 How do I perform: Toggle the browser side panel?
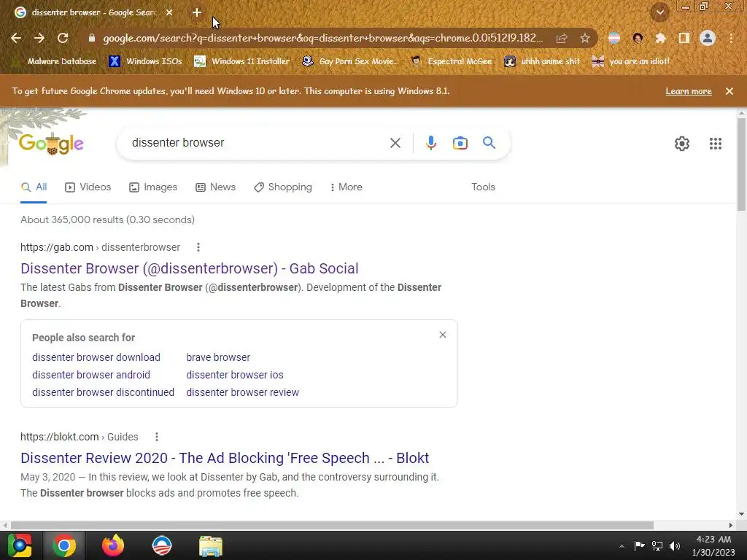[684, 38]
